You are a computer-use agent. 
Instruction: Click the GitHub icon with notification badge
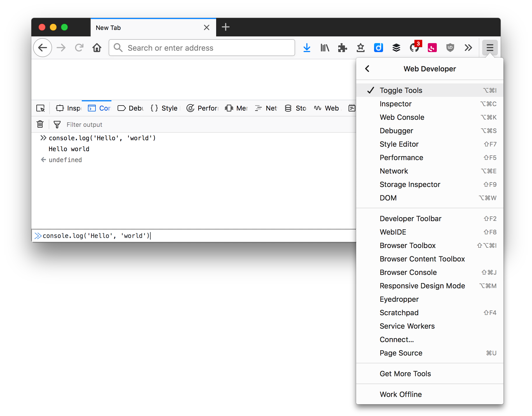coord(414,48)
